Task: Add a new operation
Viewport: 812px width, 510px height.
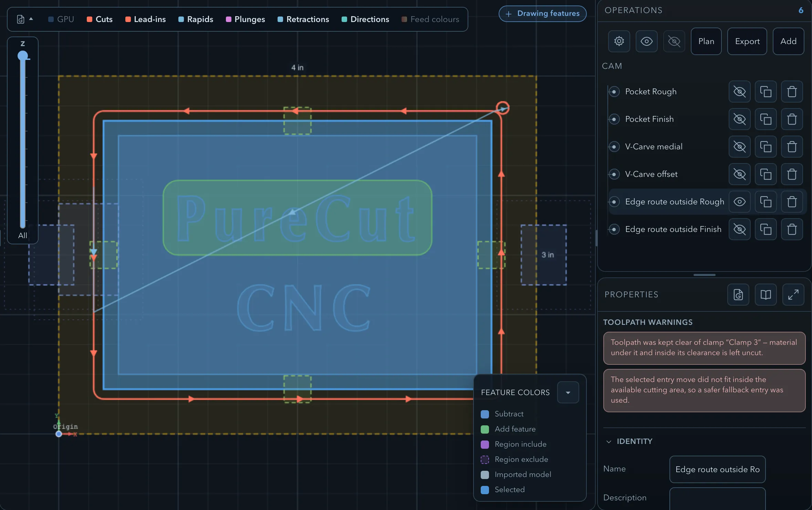Action: point(788,41)
